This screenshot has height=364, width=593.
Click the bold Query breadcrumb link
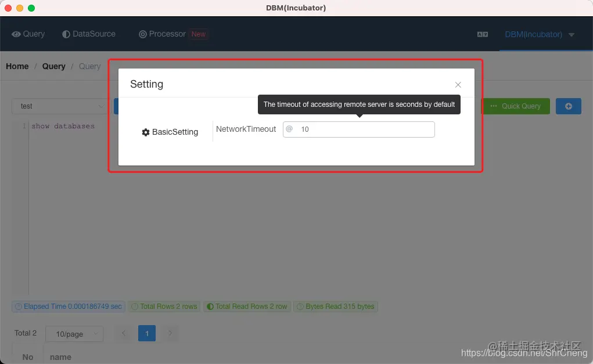coord(53,66)
